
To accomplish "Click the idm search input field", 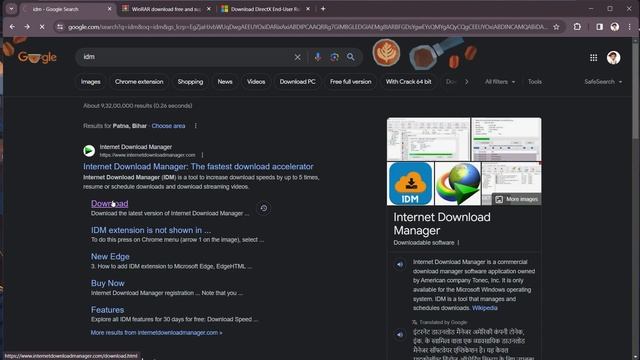I will [186, 57].
